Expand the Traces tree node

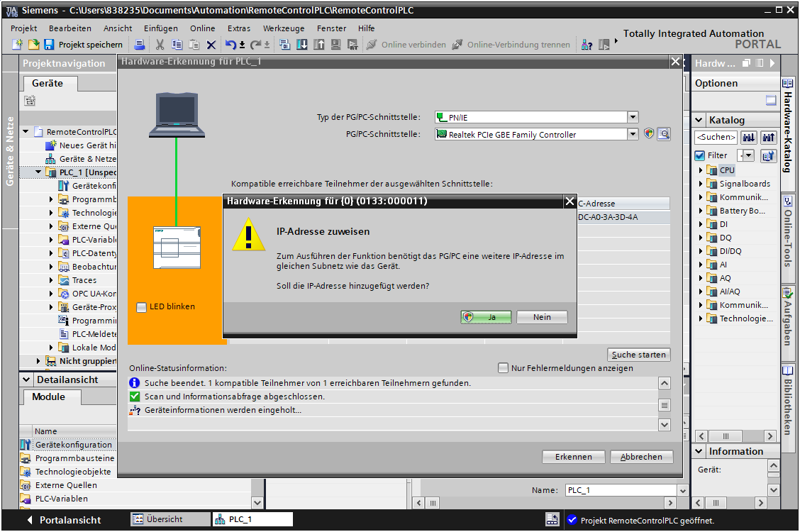click(x=50, y=280)
